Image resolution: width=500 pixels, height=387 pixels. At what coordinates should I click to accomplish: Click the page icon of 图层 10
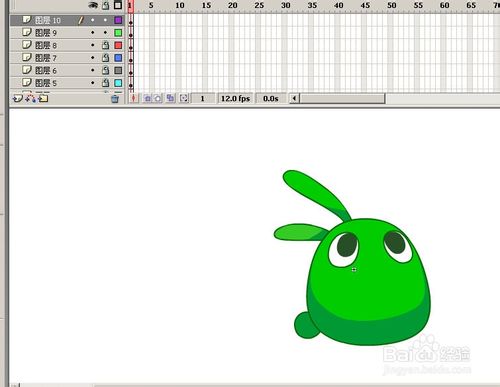[27, 20]
